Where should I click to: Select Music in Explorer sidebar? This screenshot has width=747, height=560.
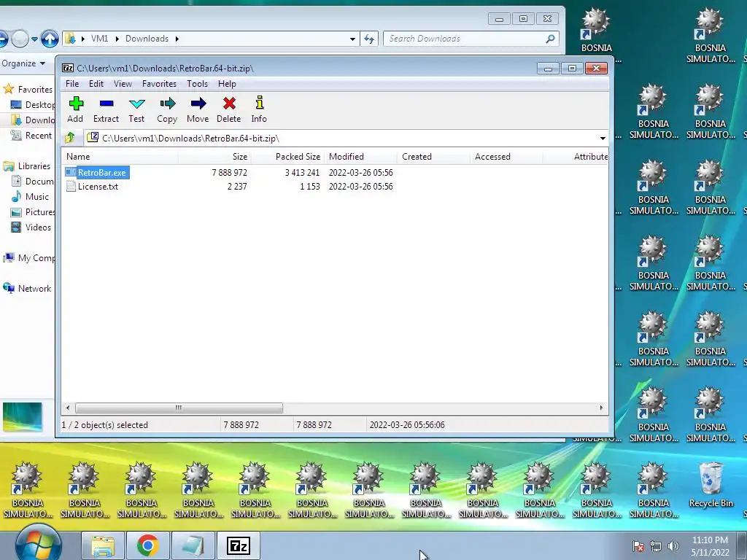(x=30, y=197)
